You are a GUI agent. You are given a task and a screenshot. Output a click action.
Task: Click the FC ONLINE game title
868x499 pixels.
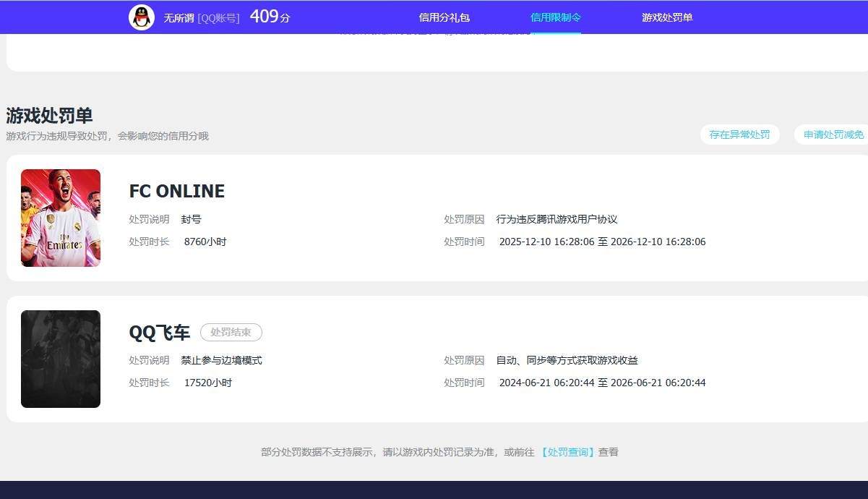click(x=177, y=191)
